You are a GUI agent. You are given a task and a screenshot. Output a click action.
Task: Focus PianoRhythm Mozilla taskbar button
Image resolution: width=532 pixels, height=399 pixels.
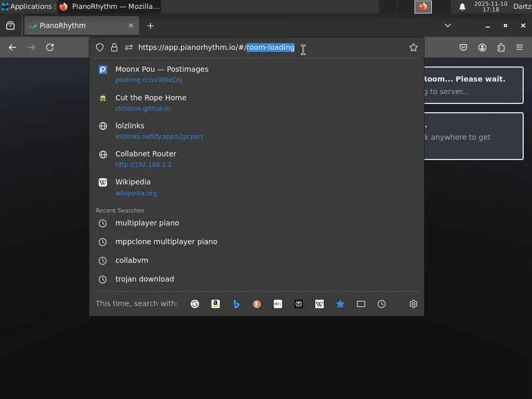109,6
